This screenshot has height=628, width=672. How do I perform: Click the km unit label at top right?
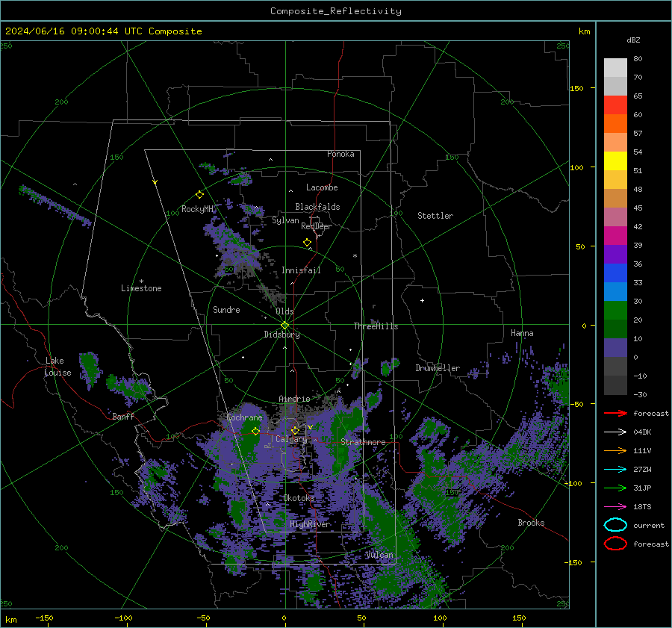pyautogui.click(x=584, y=31)
